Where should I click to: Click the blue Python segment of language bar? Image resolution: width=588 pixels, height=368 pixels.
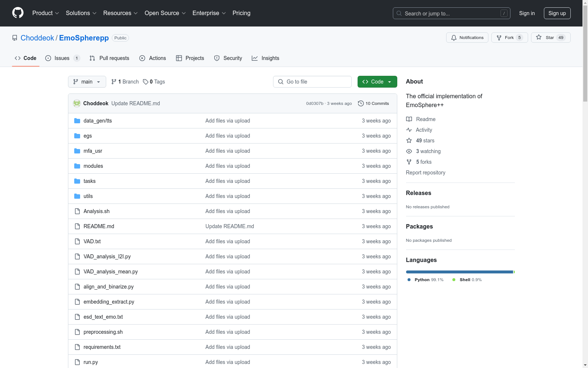[459, 272]
